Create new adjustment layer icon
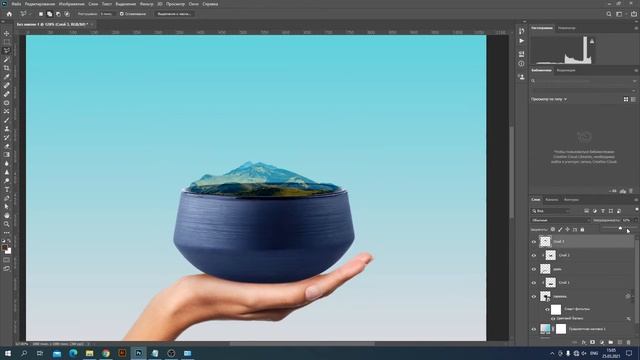Image resolution: width=640 pixels, height=360 pixels. click(602, 342)
